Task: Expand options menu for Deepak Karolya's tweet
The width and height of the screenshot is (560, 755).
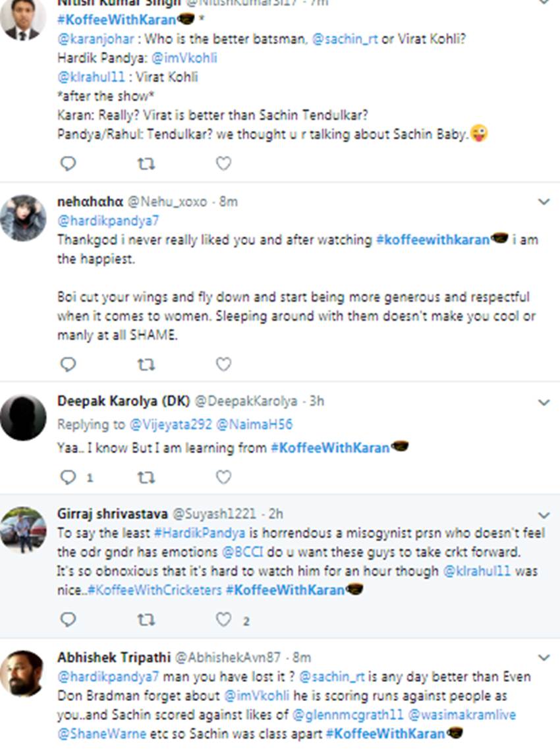Action: pyautogui.click(x=544, y=401)
